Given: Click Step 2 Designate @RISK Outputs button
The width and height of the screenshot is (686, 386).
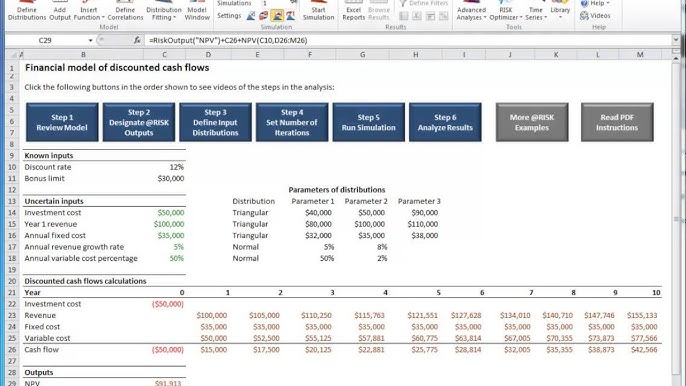Looking at the screenshot, I should click(139, 123).
